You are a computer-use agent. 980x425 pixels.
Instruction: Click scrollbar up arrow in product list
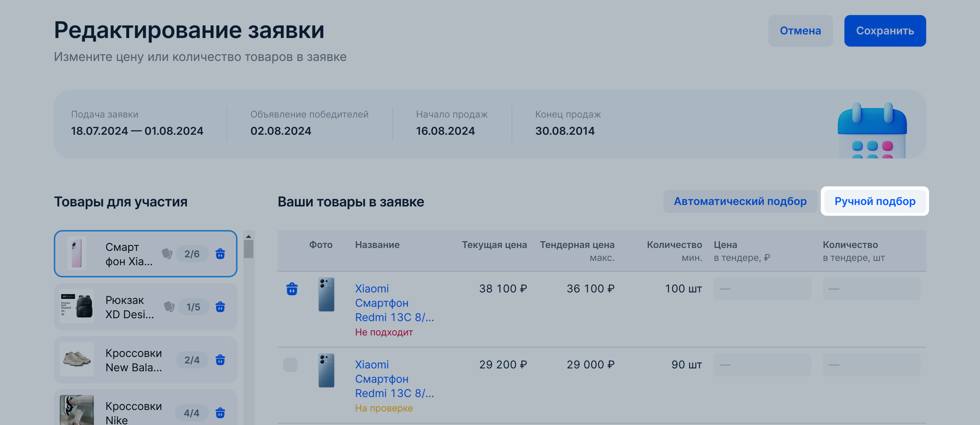(x=249, y=237)
